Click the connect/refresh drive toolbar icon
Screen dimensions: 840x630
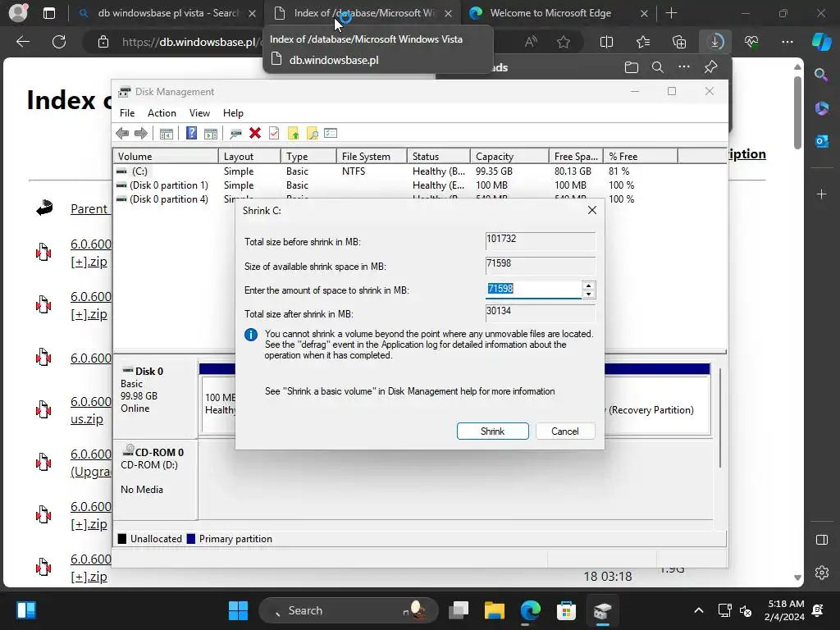(x=235, y=134)
